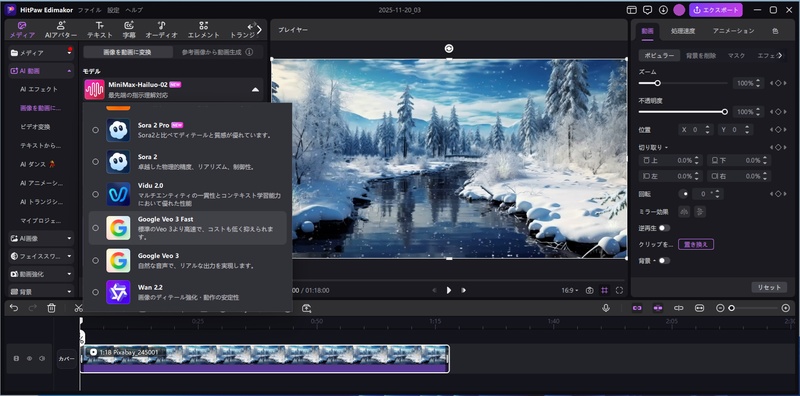Start voice recording with microphone icon
Screen dimensions: 800x396
click(x=606, y=308)
